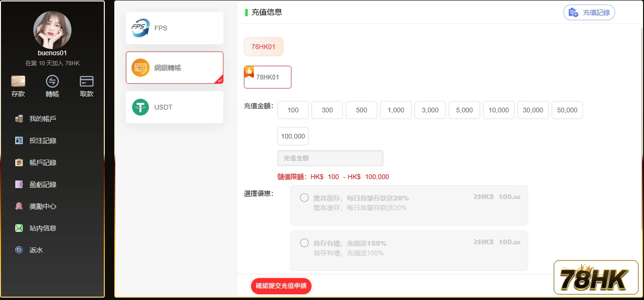This screenshot has width=644, height=300.
Task: Open the 轉帳 transfer icon
Action: pyautogui.click(x=52, y=81)
